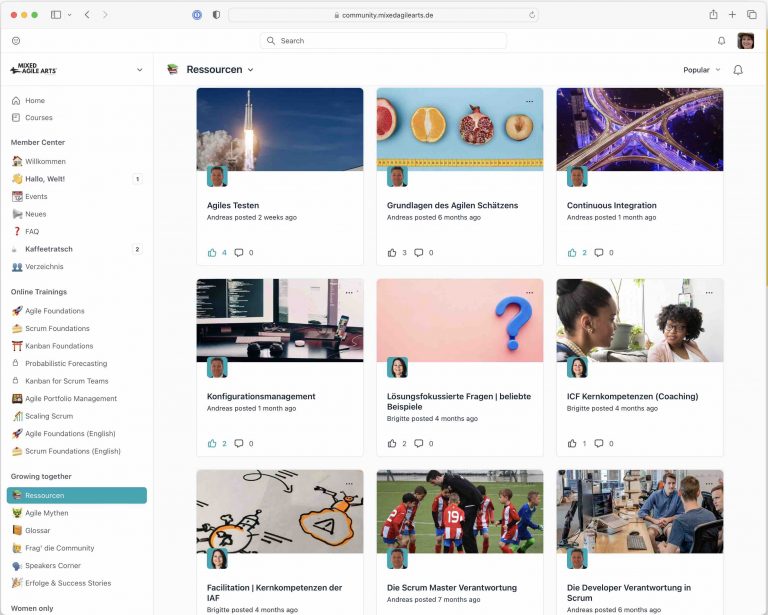Open options menu on ICF Kernkompetenzen card
The height and width of the screenshot is (615, 768).
pos(709,292)
